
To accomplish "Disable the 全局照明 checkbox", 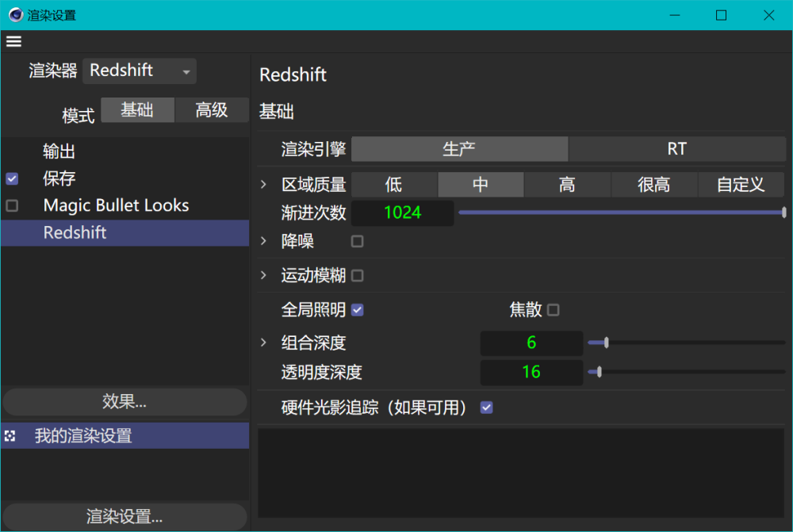I will point(357,310).
